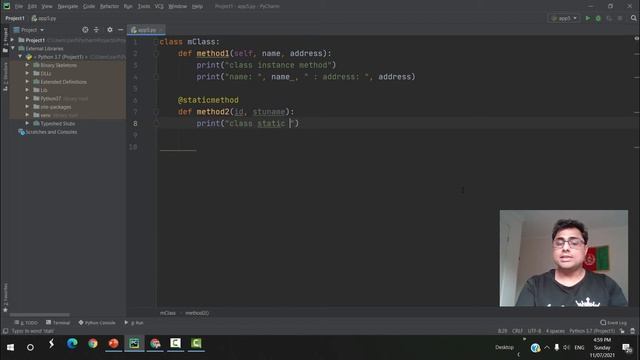Open Microsoft Edge from the taskbar
The image size is (640, 360).
pyautogui.click(x=72, y=344)
